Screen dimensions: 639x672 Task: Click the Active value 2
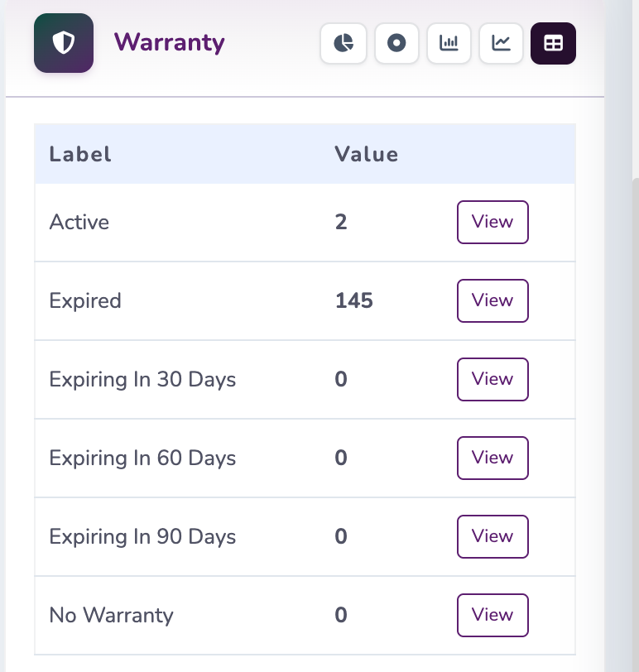(x=341, y=222)
